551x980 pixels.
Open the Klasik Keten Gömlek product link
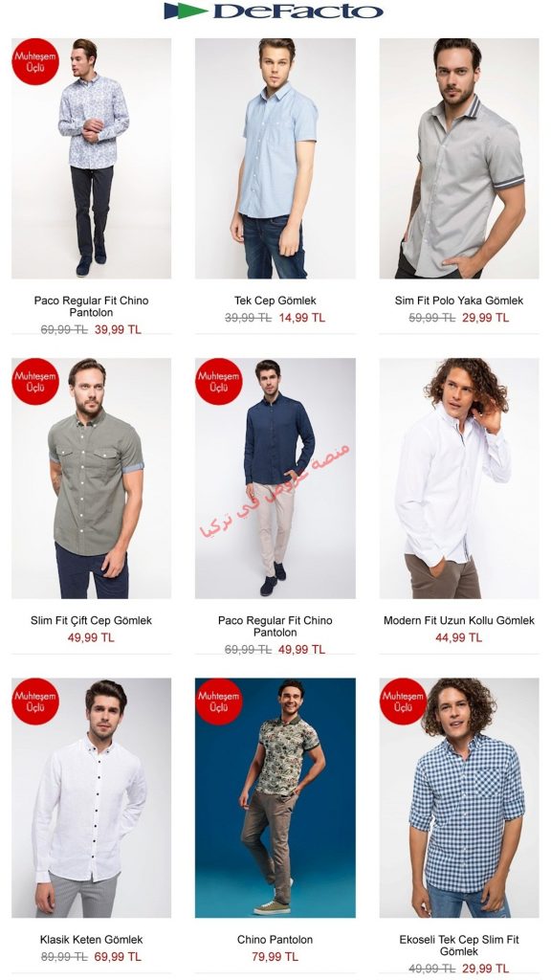(x=91, y=940)
